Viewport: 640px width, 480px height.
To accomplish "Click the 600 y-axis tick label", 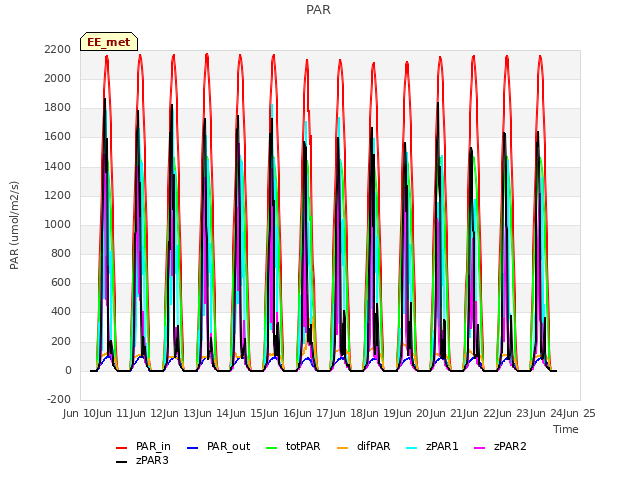I will point(61,283).
